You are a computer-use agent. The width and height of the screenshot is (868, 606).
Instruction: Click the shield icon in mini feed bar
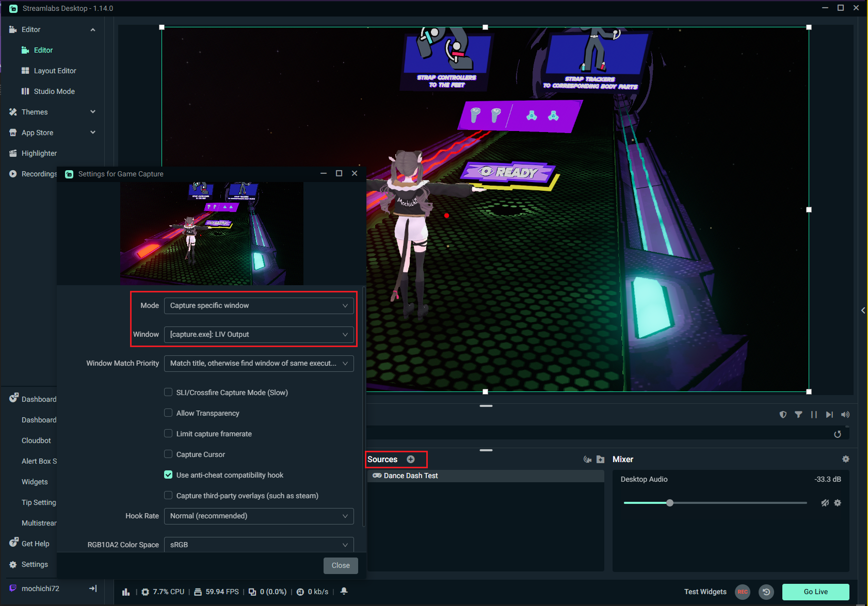783,415
